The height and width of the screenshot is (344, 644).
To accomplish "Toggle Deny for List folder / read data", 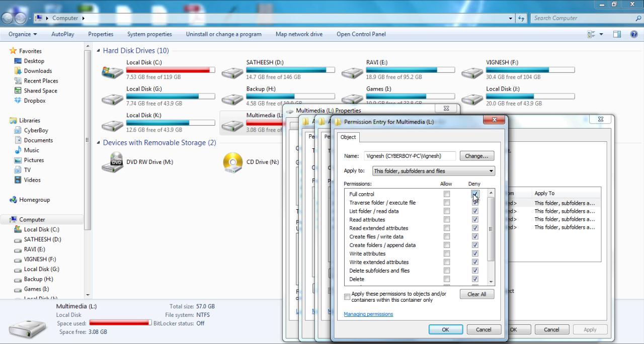I will pos(475,211).
